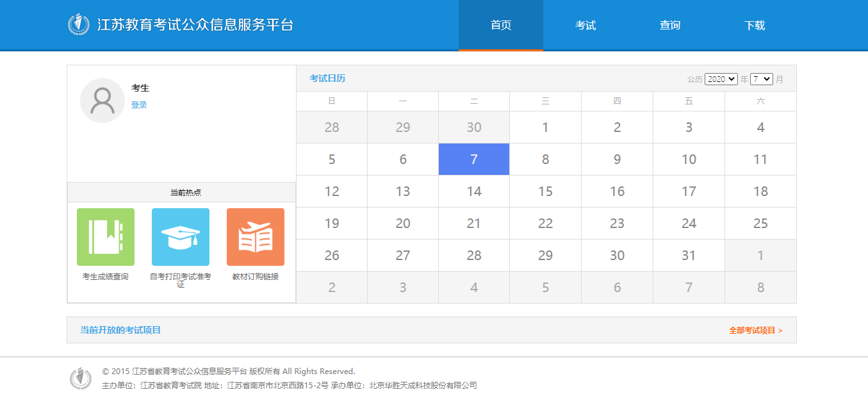Select the highlighted date 7 in calendar
The width and height of the screenshot is (868, 401).
pyautogui.click(x=474, y=160)
